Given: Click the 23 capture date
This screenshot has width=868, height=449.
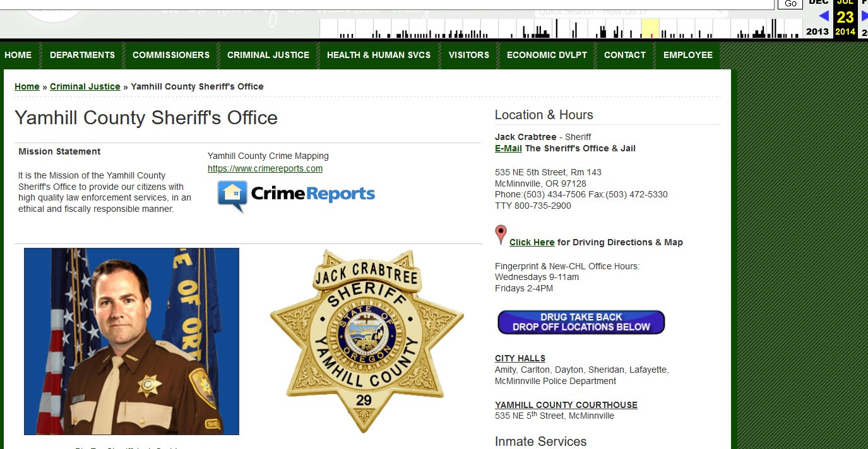Looking at the screenshot, I should [845, 17].
